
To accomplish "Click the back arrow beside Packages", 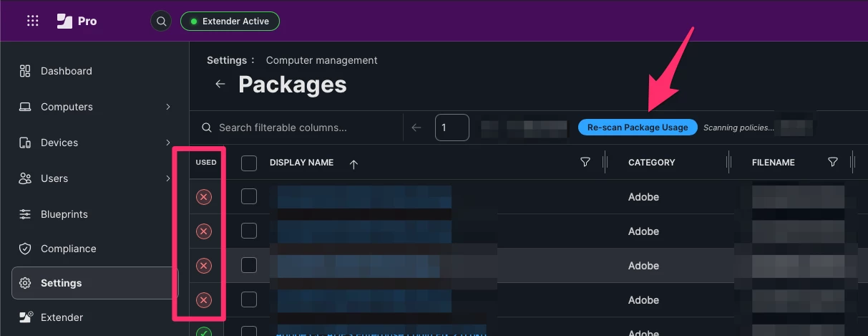I will (220, 84).
